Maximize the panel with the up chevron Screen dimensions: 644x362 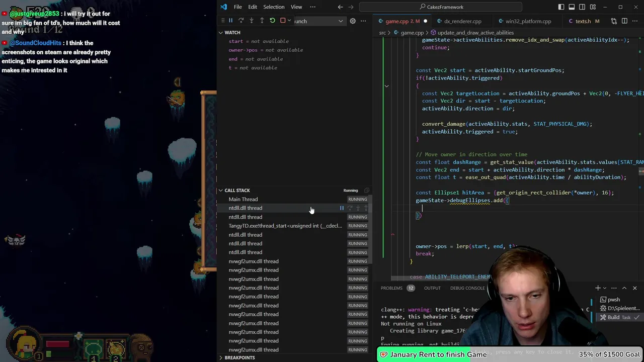(624, 288)
